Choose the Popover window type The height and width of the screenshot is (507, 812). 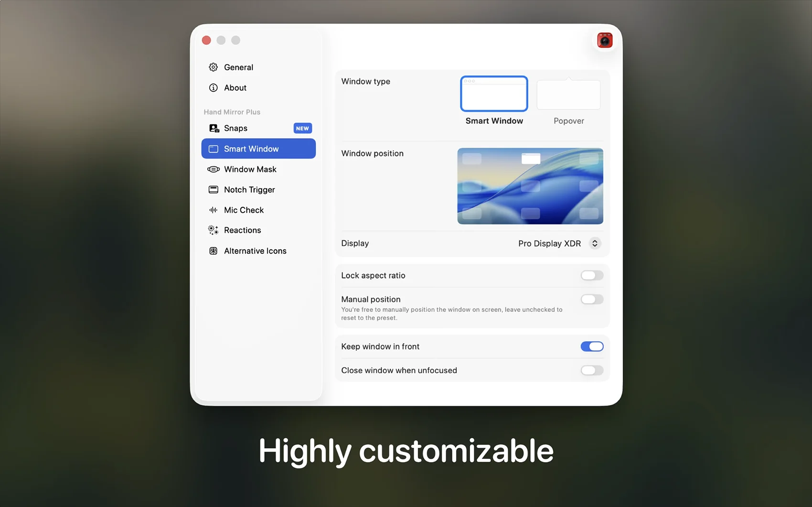pos(568,95)
